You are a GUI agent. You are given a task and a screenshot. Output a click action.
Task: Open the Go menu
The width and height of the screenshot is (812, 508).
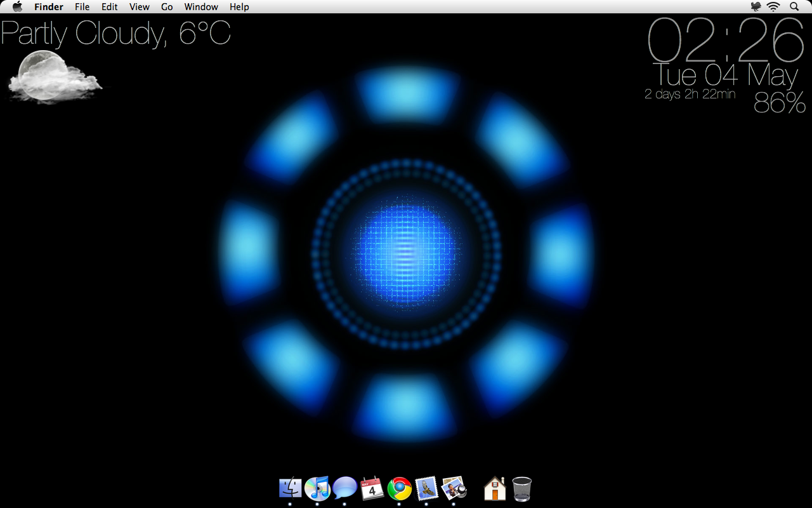pos(167,7)
